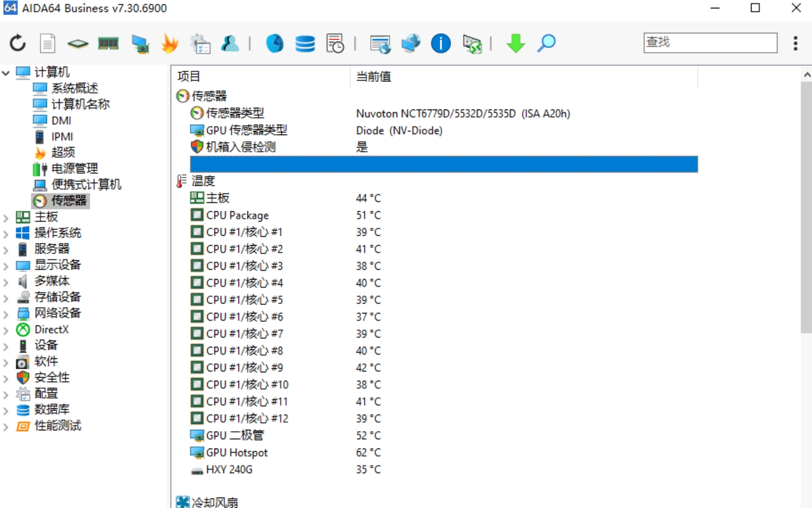Click the networked computers globe icon

(x=411, y=43)
